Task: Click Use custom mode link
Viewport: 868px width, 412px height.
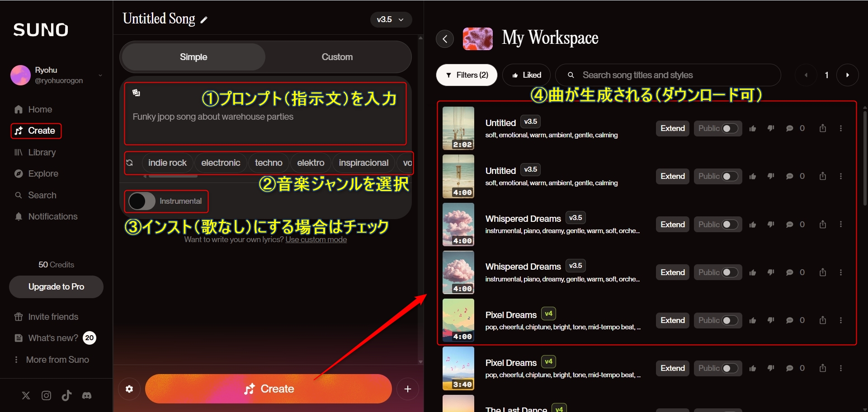Action: 316,239
